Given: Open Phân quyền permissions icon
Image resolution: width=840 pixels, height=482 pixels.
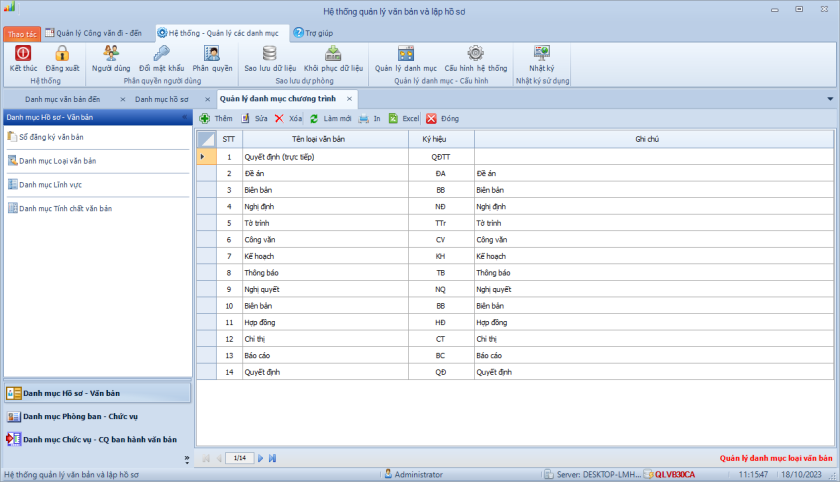Looking at the screenshot, I should point(212,54).
